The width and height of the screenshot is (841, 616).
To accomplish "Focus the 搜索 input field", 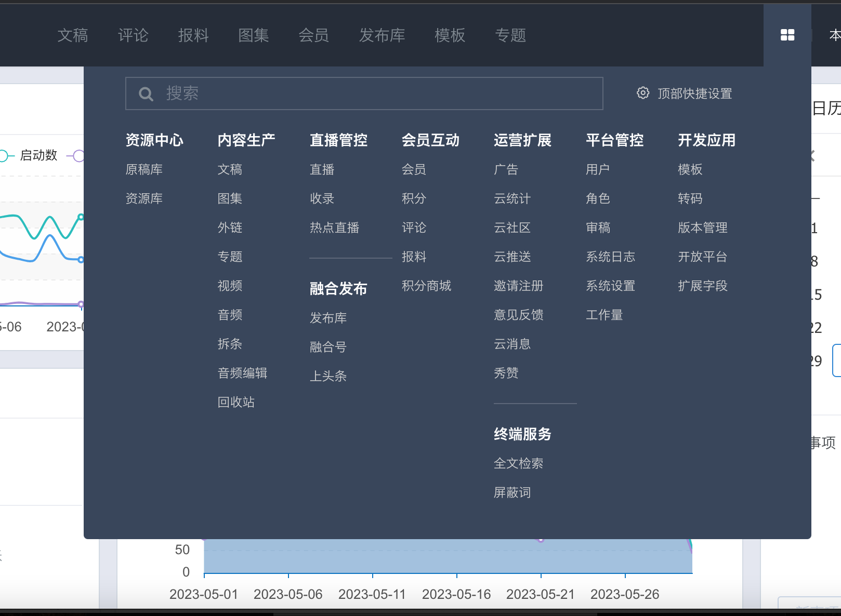I will (x=364, y=93).
